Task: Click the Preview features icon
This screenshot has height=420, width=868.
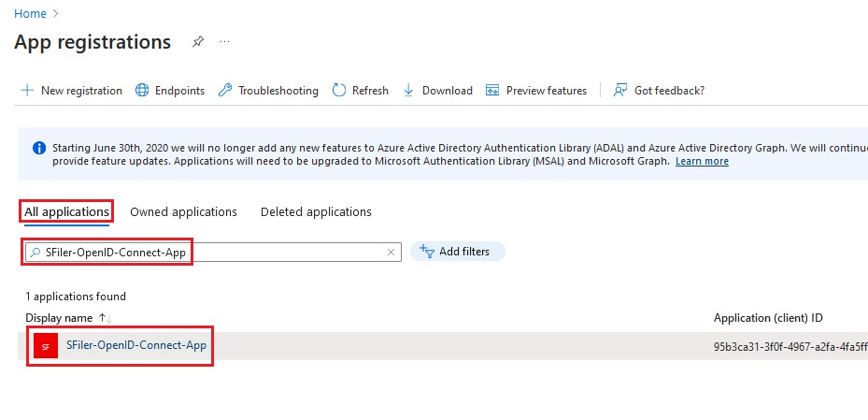Action: point(492,91)
